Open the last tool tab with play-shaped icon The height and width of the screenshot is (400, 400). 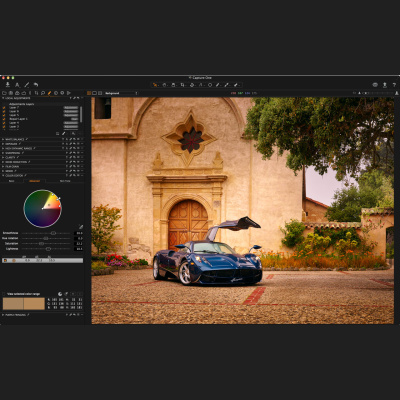[x=69, y=93]
